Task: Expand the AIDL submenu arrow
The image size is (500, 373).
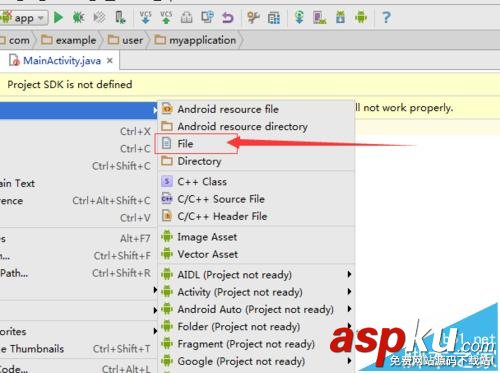Action: point(349,274)
